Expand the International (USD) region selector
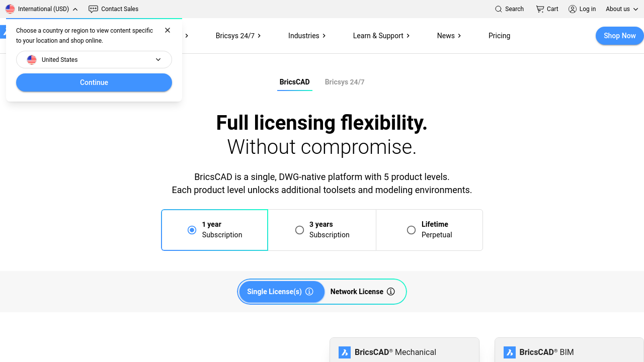The width and height of the screenshot is (644, 362). [x=42, y=9]
